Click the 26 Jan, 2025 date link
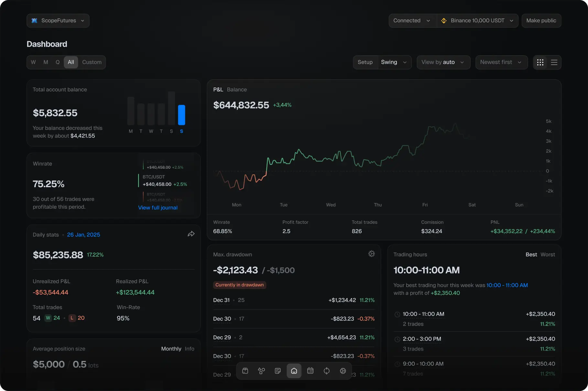 (83, 235)
